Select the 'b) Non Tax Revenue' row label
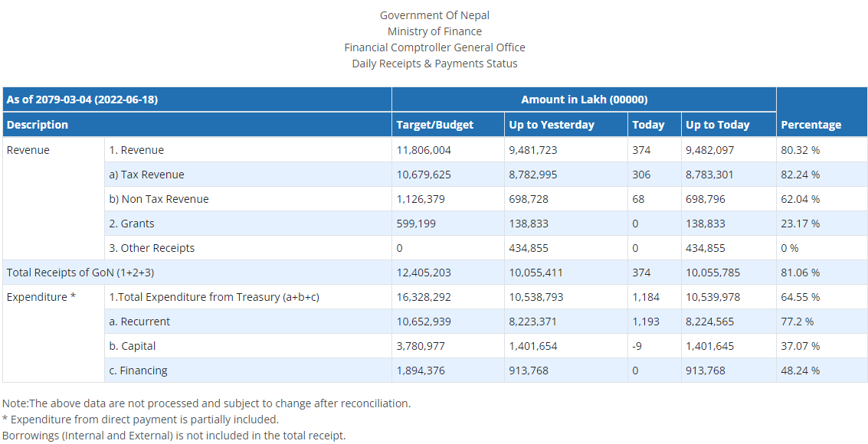The width and height of the screenshot is (868, 444). pos(159,199)
